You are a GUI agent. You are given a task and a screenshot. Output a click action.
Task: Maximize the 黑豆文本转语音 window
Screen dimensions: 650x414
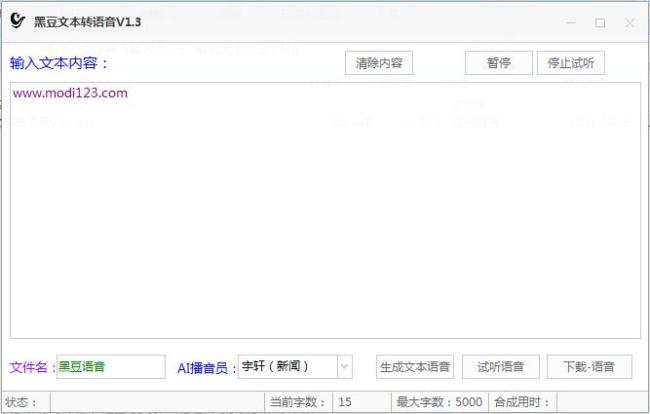coord(600,23)
